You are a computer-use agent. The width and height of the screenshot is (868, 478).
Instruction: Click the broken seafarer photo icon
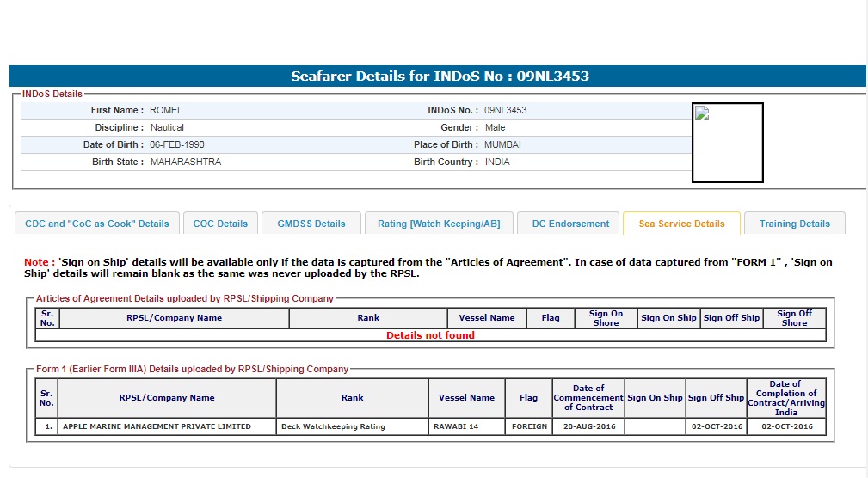702,113
